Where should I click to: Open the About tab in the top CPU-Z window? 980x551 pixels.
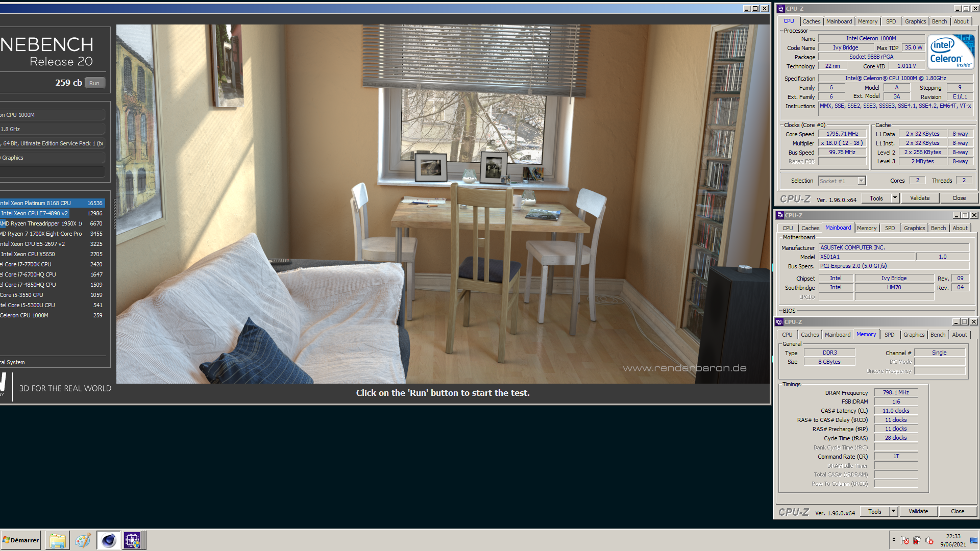point(961,21)
